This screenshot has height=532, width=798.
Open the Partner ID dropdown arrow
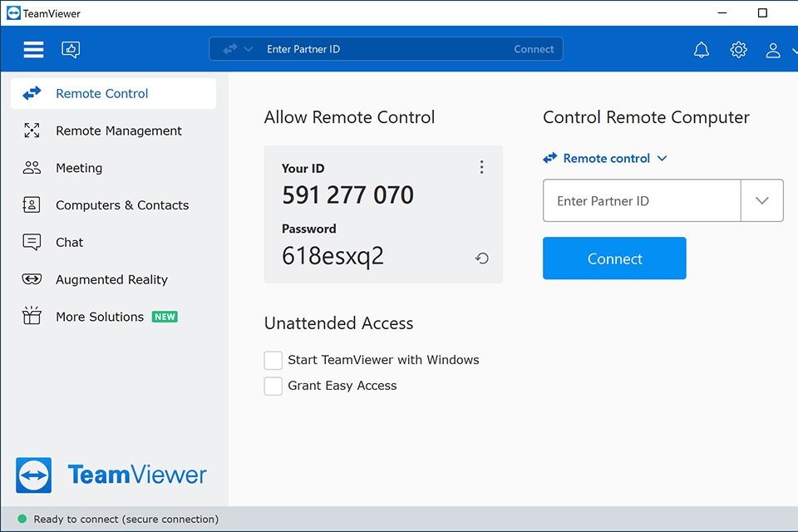(x=762, y=200)
